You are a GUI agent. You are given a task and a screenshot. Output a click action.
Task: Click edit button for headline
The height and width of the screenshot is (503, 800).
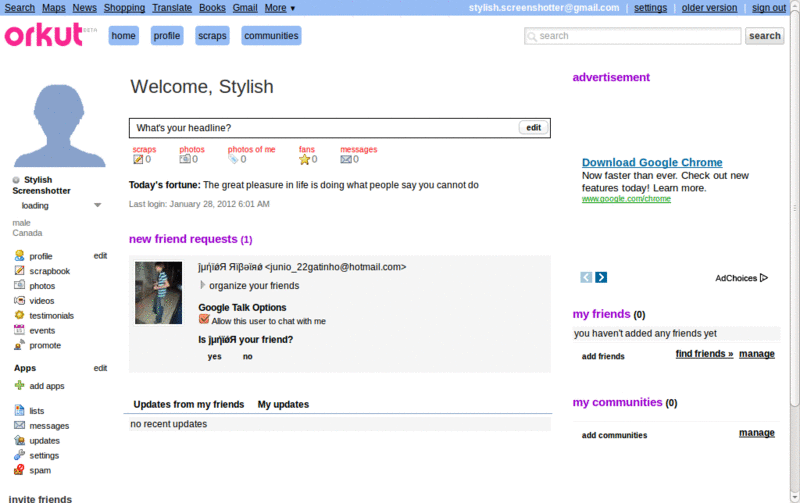pos(534,128)
